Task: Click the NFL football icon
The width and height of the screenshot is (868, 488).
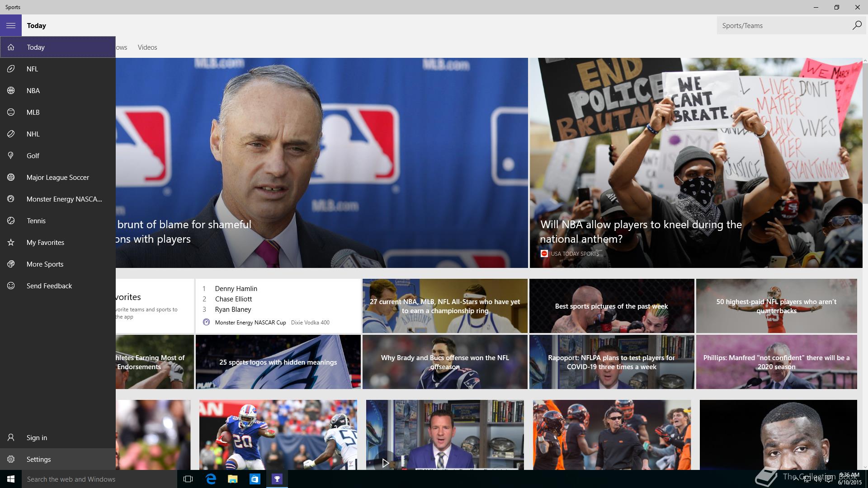Action: pos(11,69)
